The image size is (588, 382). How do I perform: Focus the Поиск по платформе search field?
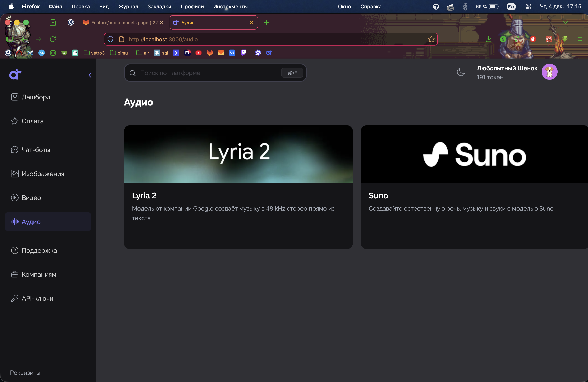pos(215,73)
